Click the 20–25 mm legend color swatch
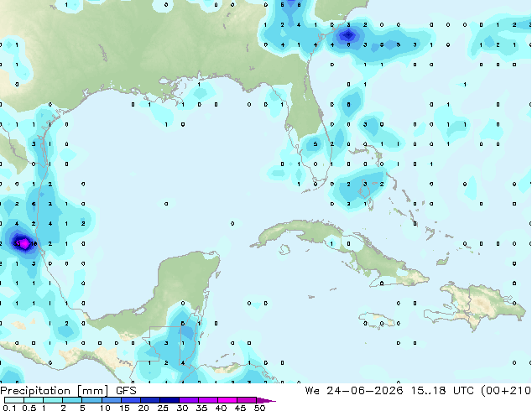The height and width of the screenshot is (411, 532). [x=149, y=400]
